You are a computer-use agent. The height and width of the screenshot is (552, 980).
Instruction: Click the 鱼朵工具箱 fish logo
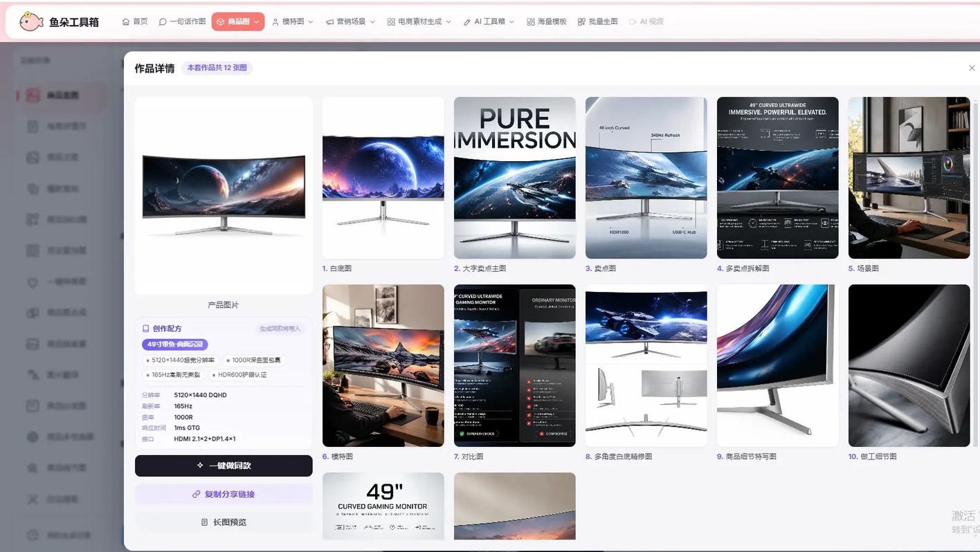[30, 21]
